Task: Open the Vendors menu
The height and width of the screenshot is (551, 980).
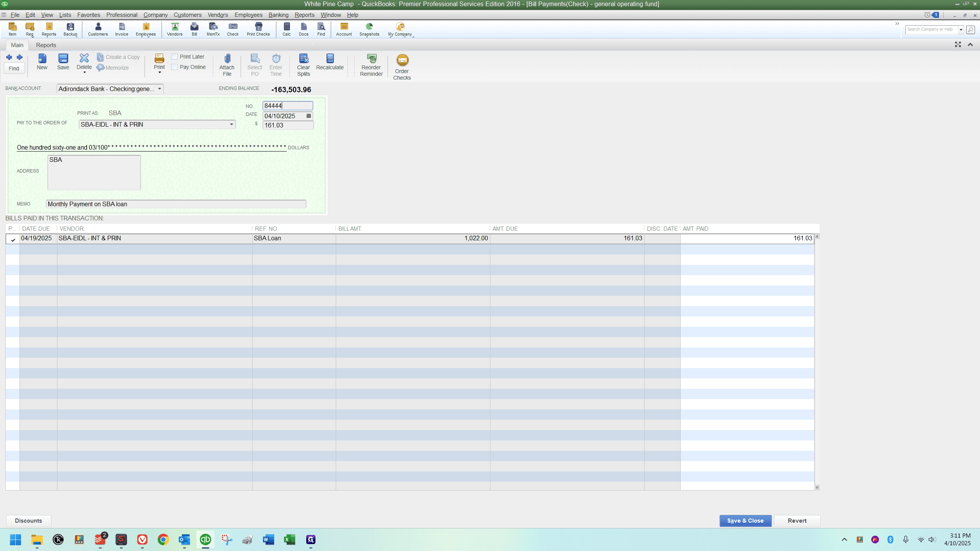Action: coord(218,15)
